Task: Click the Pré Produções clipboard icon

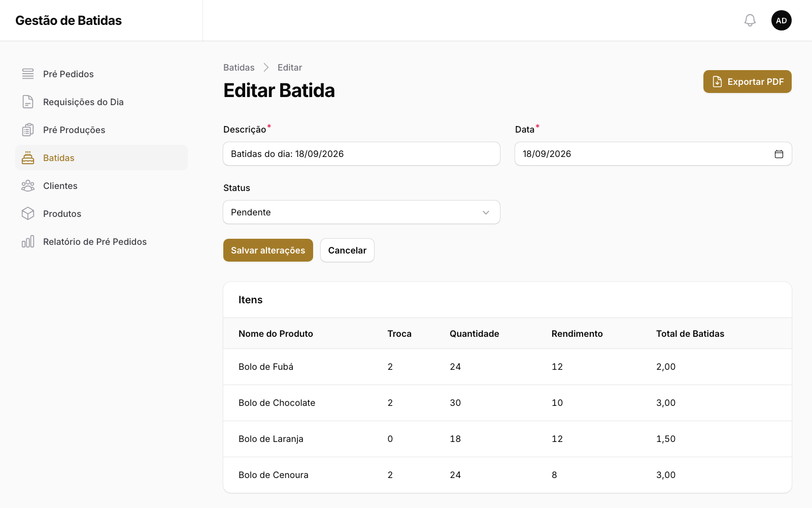Action: pyautogui.click(x=28, y=130)
